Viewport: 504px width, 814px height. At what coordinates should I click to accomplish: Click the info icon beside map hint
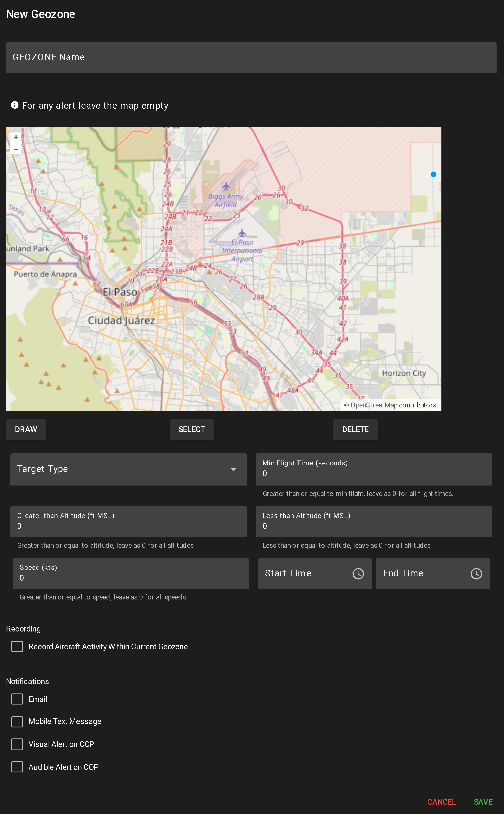(x=15, y=105)
